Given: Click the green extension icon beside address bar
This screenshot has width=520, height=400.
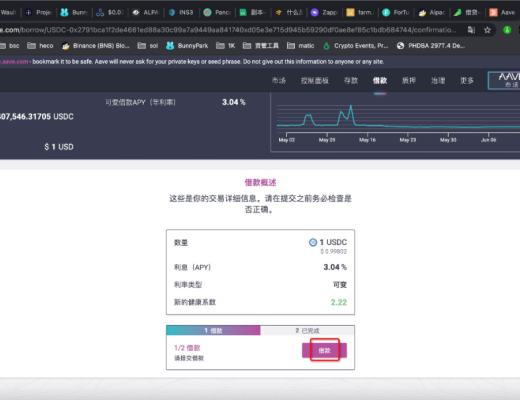Looking at the screenshot, I should pyautogui.click(x=507, y=30).
